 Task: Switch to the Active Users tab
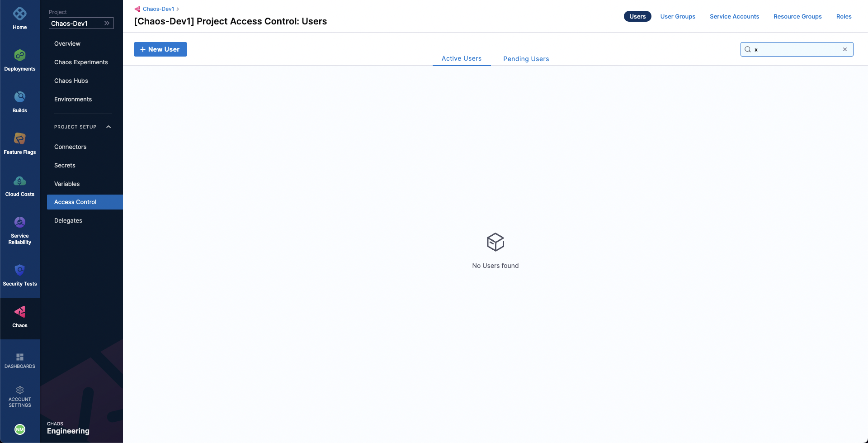[x=462, y=58]
